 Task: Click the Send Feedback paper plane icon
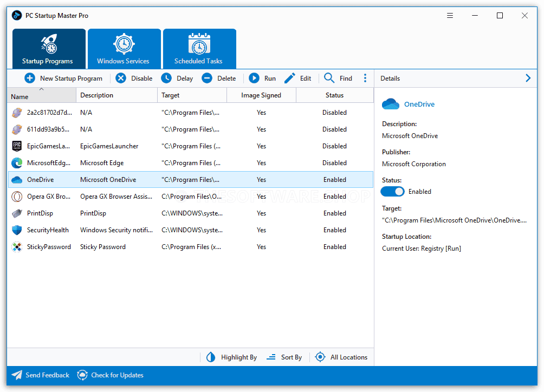click(17, 375)
